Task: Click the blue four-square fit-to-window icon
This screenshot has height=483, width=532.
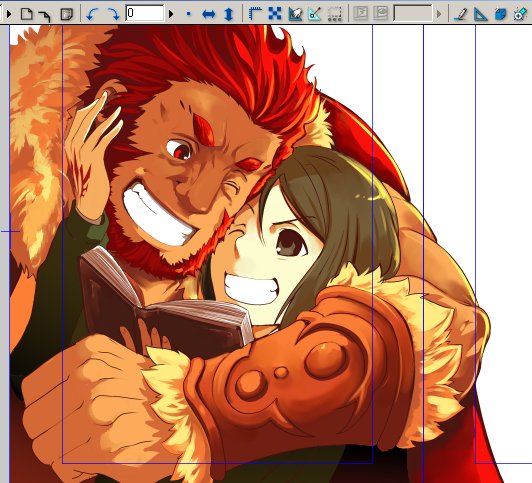Action: tap(275, 14)
